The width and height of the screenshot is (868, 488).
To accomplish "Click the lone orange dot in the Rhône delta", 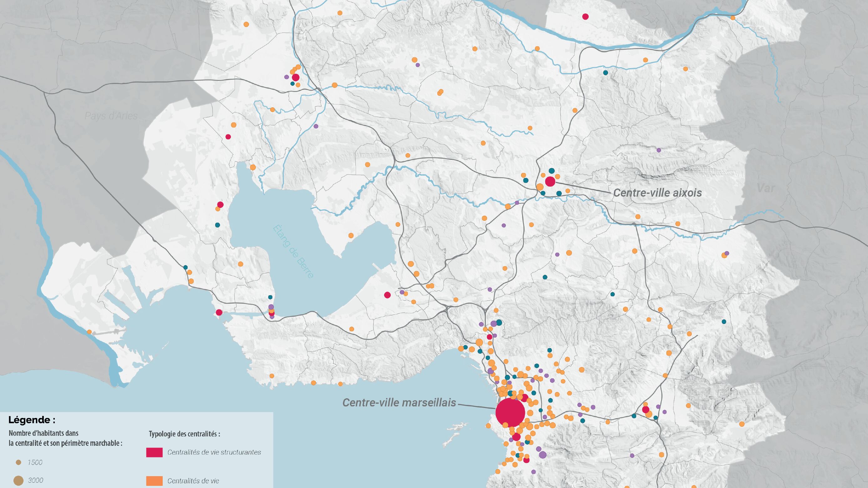I will [89, 332].
